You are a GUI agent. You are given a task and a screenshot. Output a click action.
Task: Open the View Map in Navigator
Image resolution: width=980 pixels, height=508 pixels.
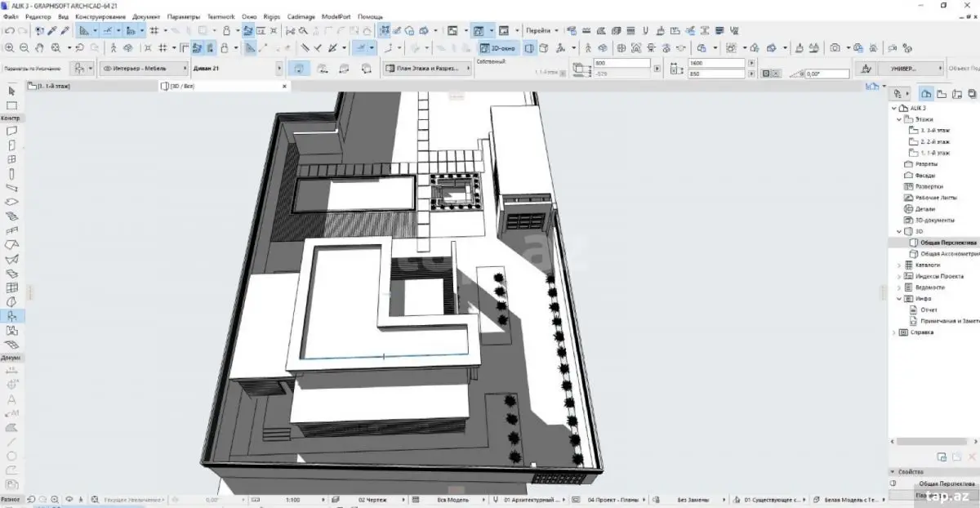pos(942,94)
